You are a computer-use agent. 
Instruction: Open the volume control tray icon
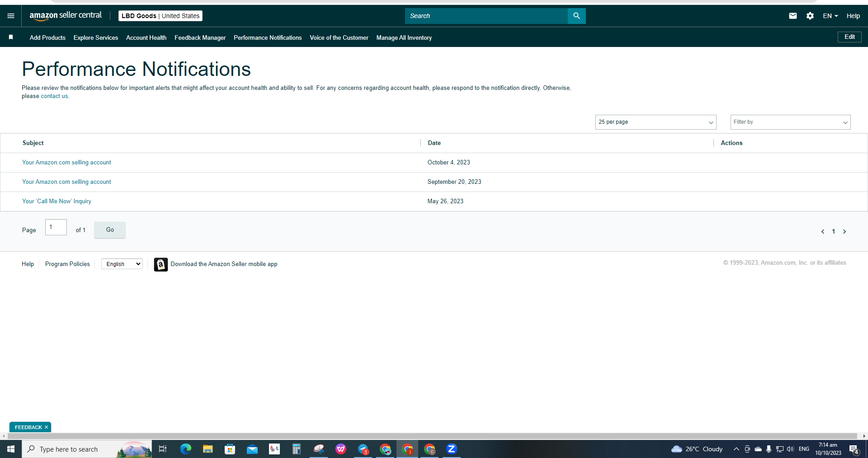[790, 449]
